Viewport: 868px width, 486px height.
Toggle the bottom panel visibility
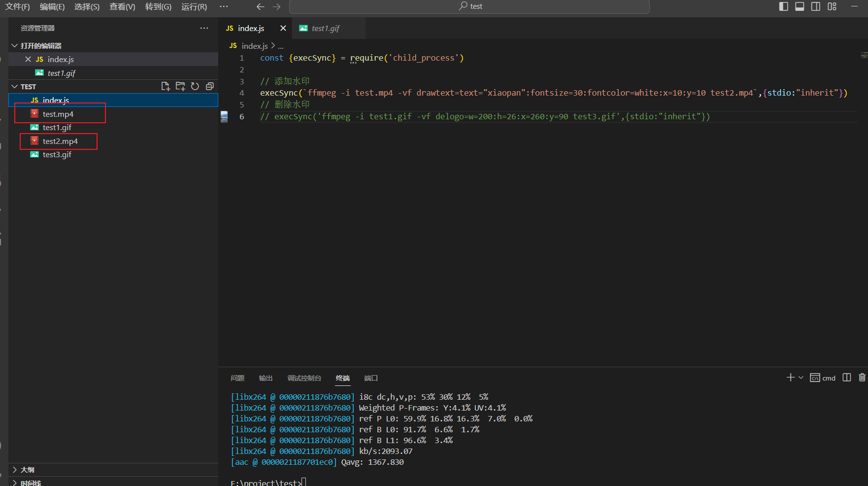click(x=800, y=6)
